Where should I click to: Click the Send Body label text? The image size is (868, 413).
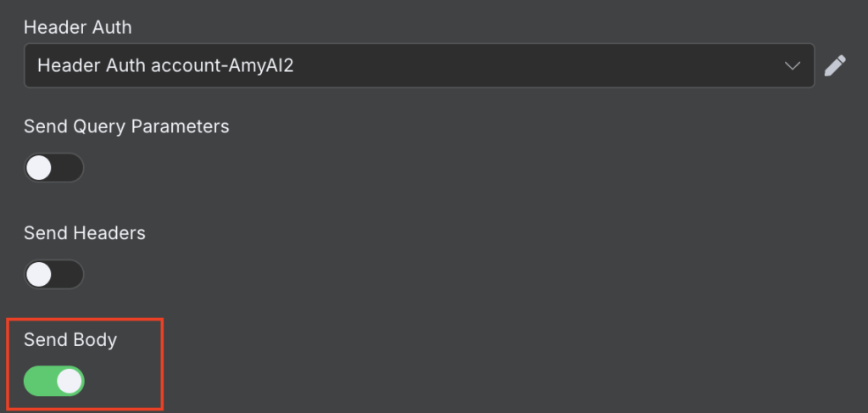click(x=70, y=340)
